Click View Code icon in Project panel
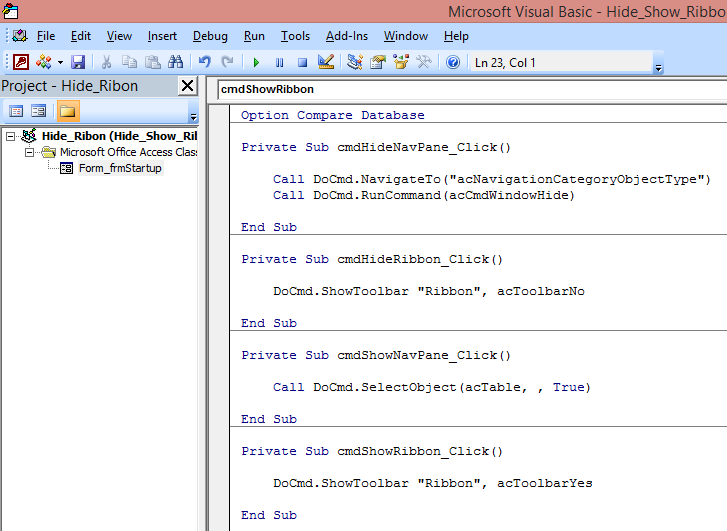 point(16,111)
